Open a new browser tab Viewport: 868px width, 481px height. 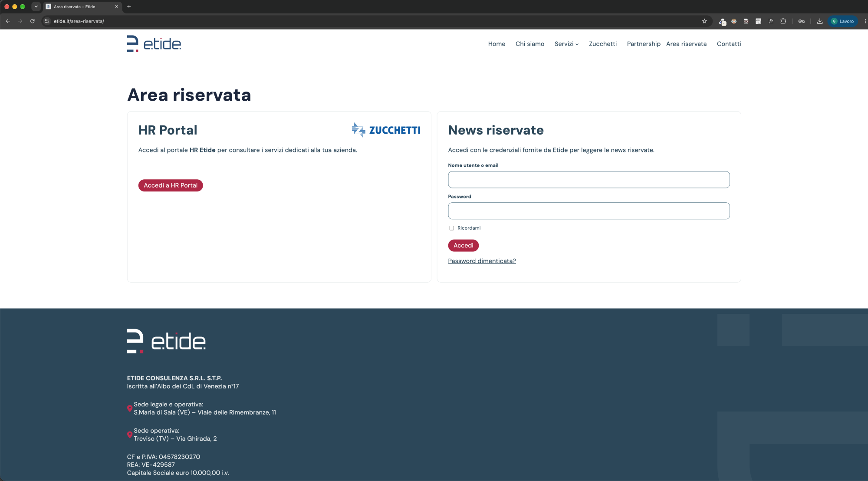129,7
